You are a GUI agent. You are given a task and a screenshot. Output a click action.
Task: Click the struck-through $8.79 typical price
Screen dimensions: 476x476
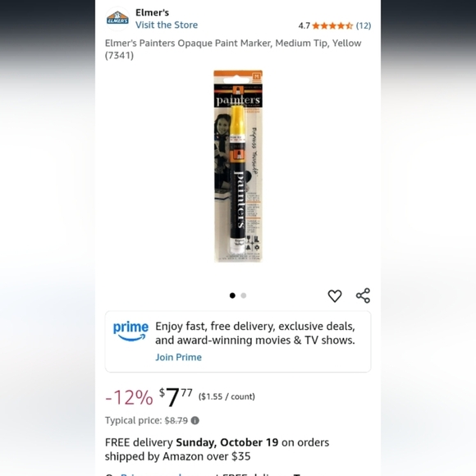pyautogui.click(x=176, y=420)
